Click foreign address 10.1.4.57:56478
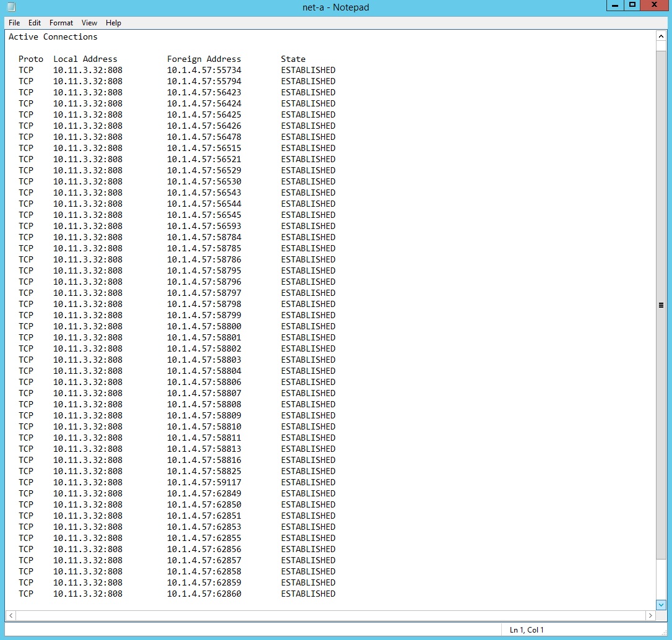 pos(204,137)
